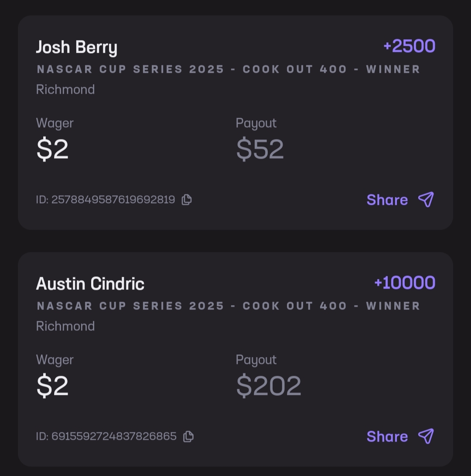Click paper plane icon on Austin Cindric bet
471x476 pixels.
click(426, 436)
